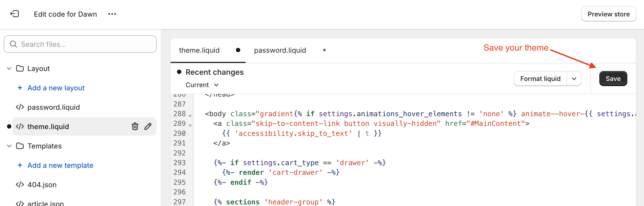Click Add a new template link
This screenshot has height=206, width=644.
(60, 165)
